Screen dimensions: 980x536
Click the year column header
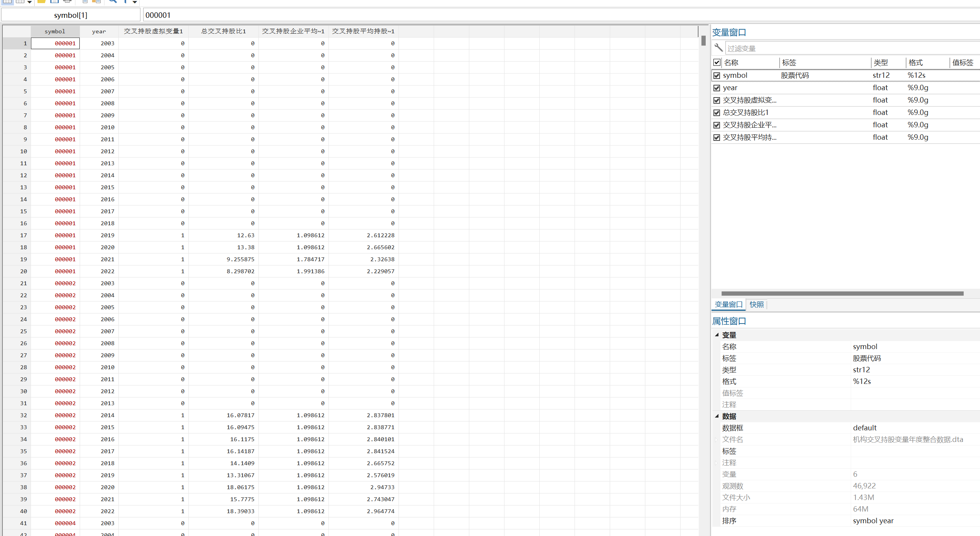click(x=99, y=31)
